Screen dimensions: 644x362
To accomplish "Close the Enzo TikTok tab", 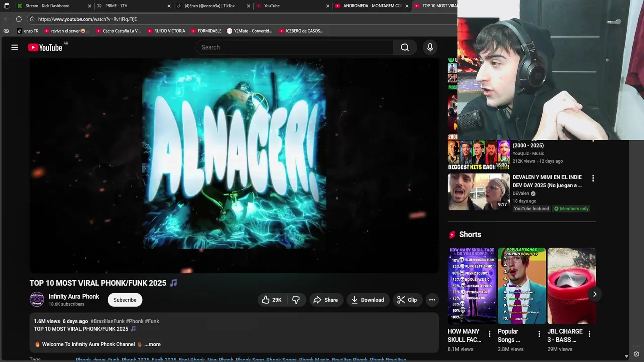I will tap(248, 6).
